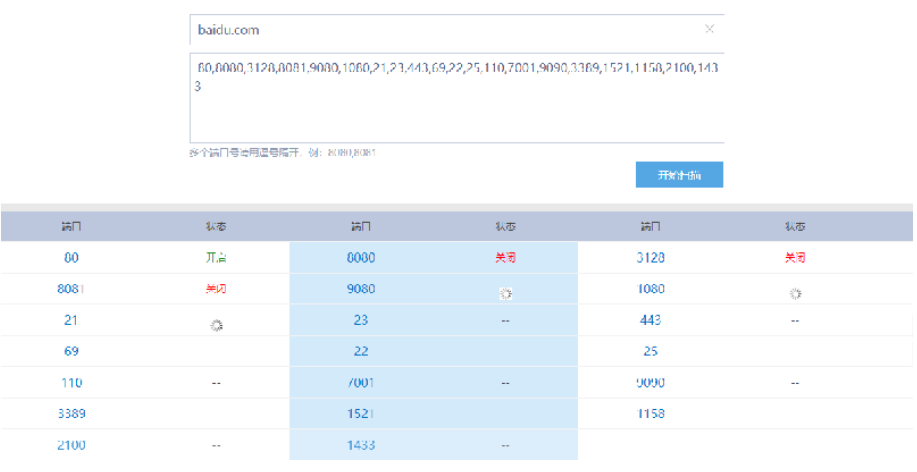Click the red 关闭 status for port 8080
Image resolution: width=917 pixels, height=472 pixels.
click(506, 257)
